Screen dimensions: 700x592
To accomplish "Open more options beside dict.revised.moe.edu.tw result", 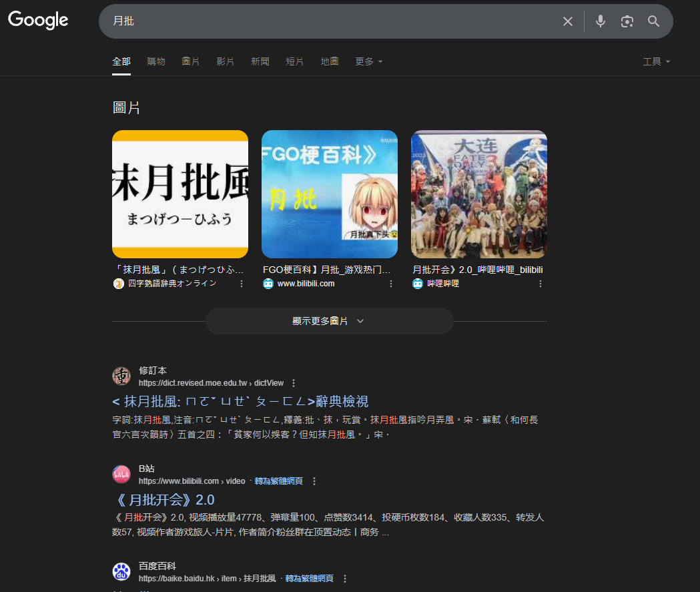I will (x=294, y=383).
